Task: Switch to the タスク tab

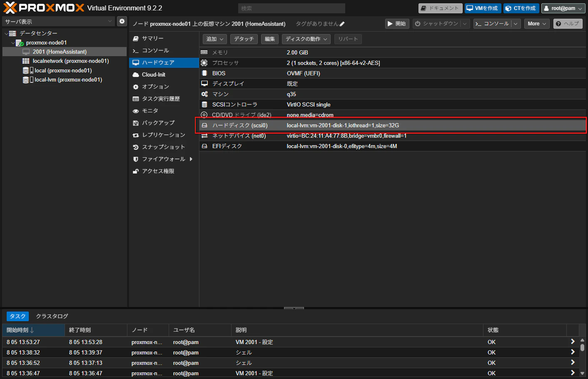Action: 18,316
